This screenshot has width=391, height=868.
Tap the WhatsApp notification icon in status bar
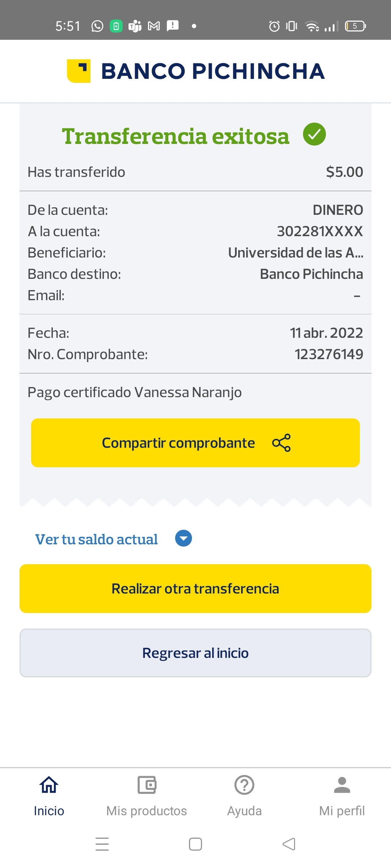tap(97, 26)
